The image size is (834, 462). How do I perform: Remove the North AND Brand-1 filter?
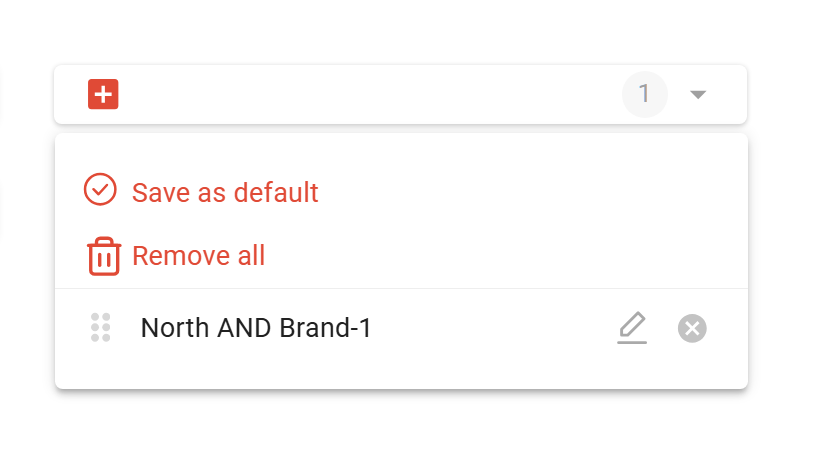click(692, 328)
